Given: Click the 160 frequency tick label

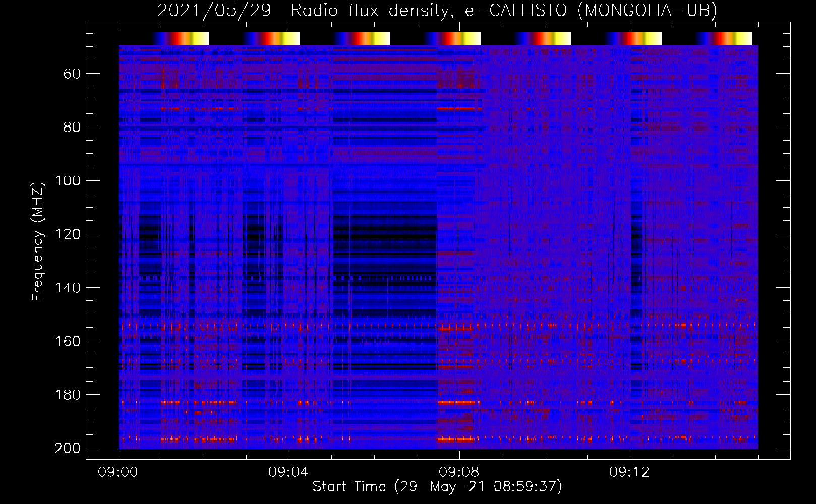Looking at the screenshot, I should (x=68, y=341).
